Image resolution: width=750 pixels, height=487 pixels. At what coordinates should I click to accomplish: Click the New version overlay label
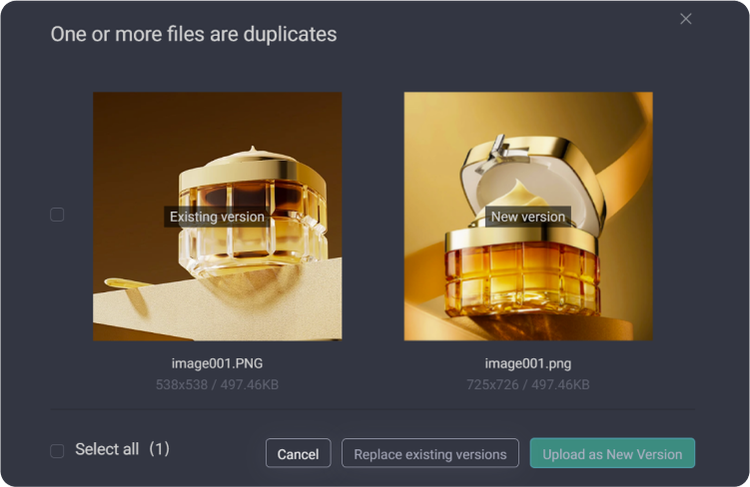[528, 217]
